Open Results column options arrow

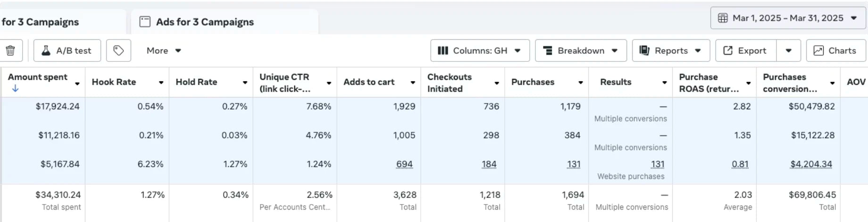click(664, 83)
